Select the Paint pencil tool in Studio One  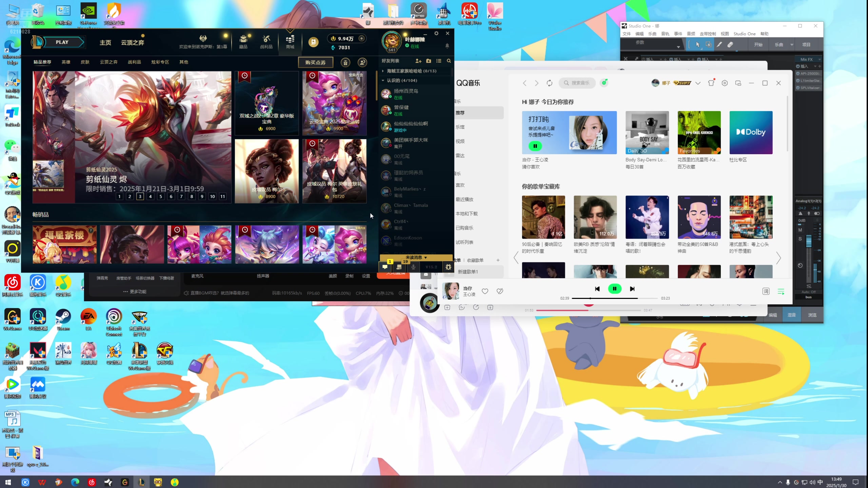click(x=719, y=45)
